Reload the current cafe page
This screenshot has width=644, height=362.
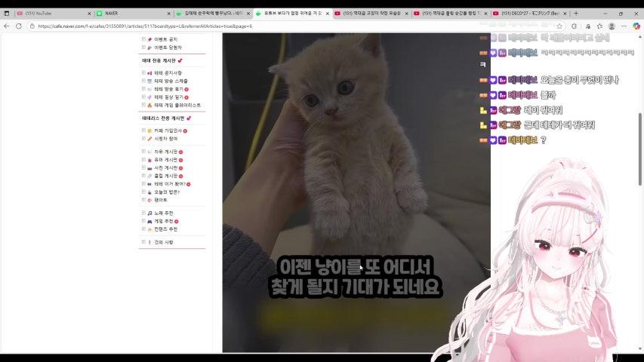coord(19,26)
